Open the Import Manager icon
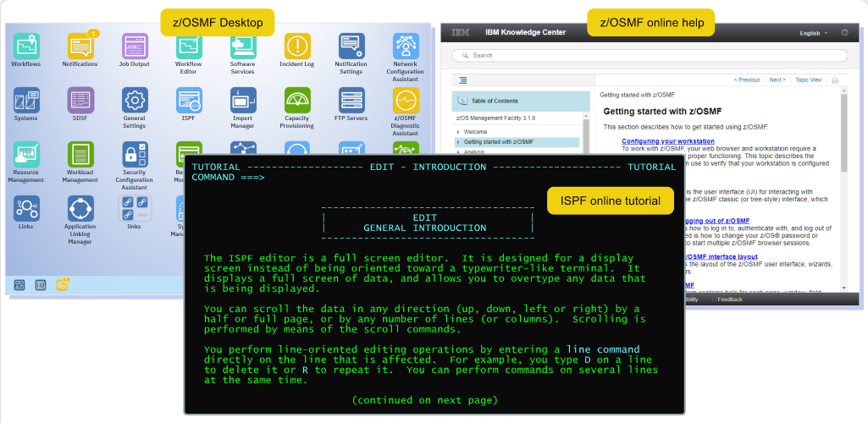This screenshot has width=868, height=423. coord(243,100)
